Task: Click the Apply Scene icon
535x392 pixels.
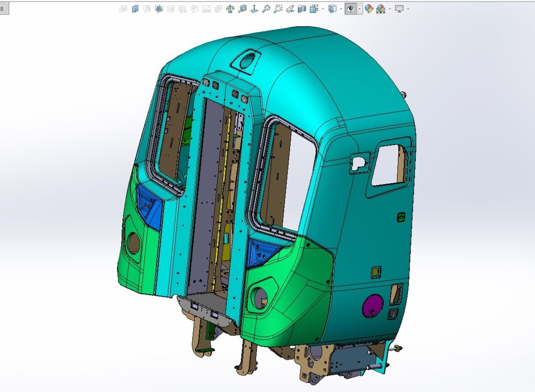Action: coord(380,9)
